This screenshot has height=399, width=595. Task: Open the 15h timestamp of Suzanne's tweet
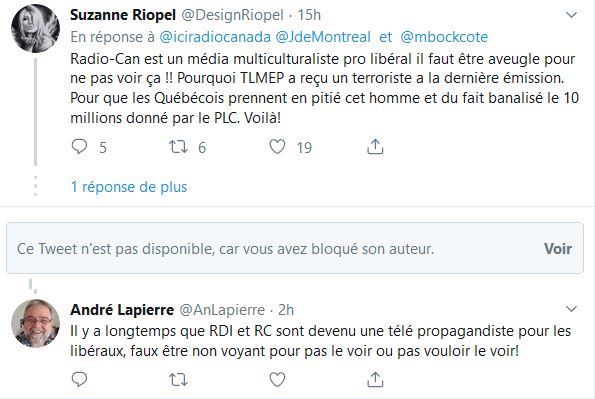pos(309,15)
